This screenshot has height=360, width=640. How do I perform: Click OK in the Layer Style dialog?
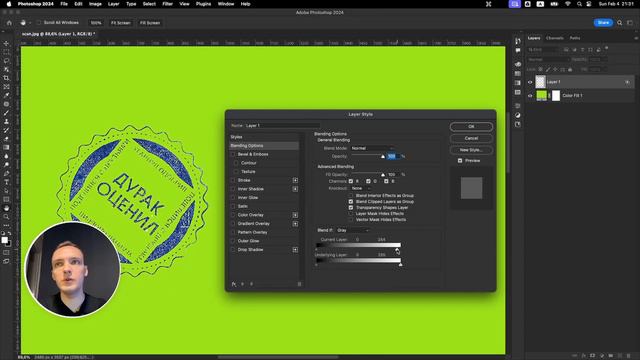pyautogui.click(x=471, y=127)
